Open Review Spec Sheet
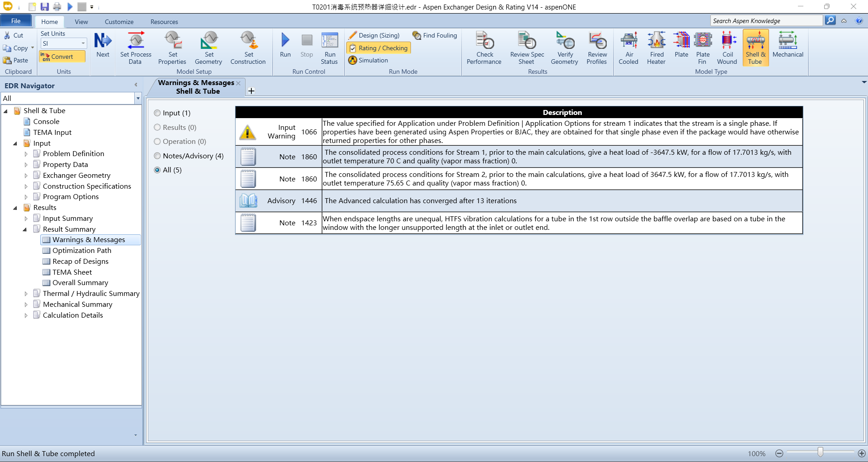 point(527,48)
